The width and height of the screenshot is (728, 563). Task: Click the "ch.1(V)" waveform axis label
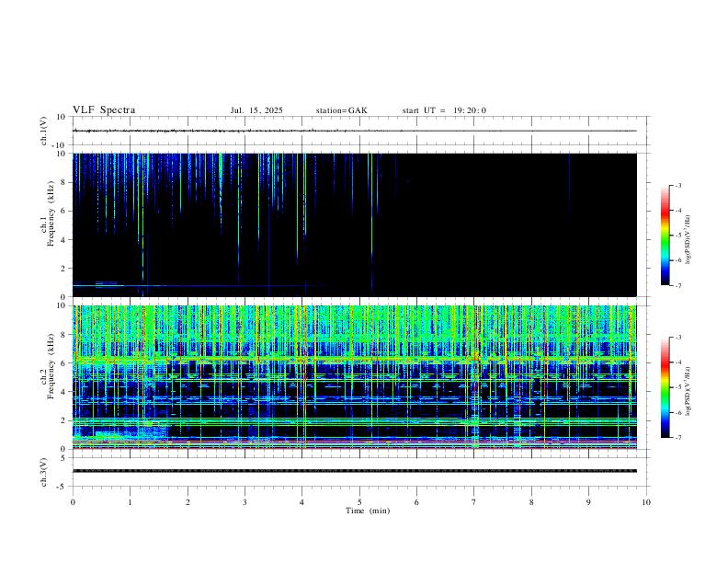point(44,131)
